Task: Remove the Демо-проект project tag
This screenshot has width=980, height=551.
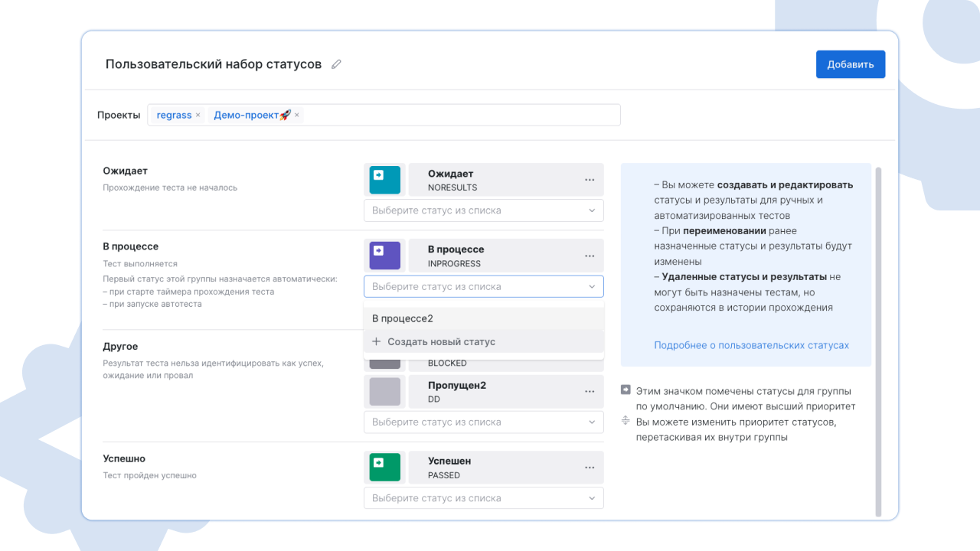Action: [x=297, y=115]
